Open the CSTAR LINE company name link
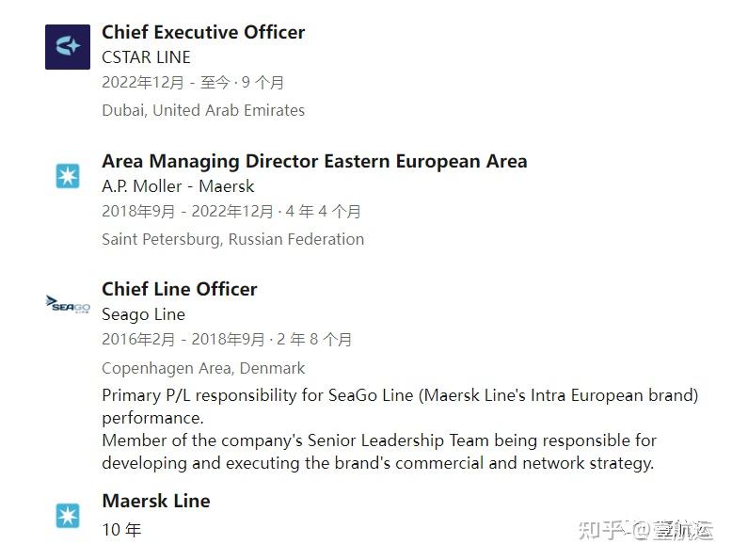The width and height of the screenshot is (732, 560). click(146, 57)
